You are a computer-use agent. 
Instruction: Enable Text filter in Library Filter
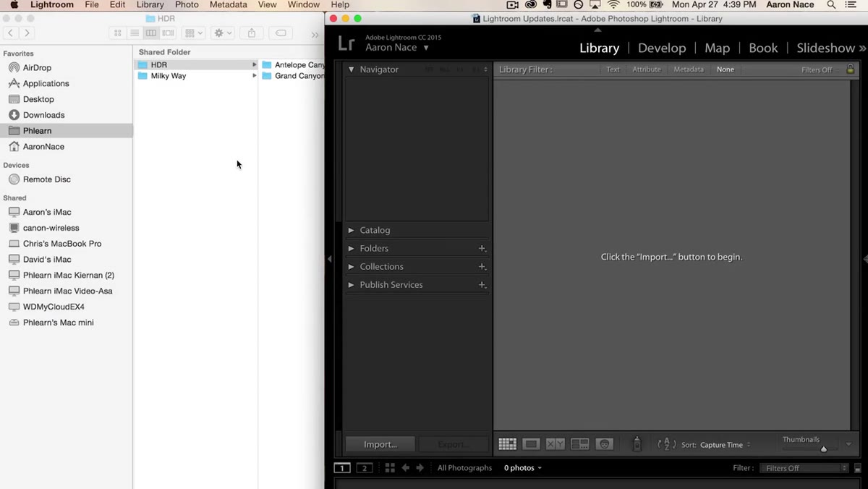point(613,69)
